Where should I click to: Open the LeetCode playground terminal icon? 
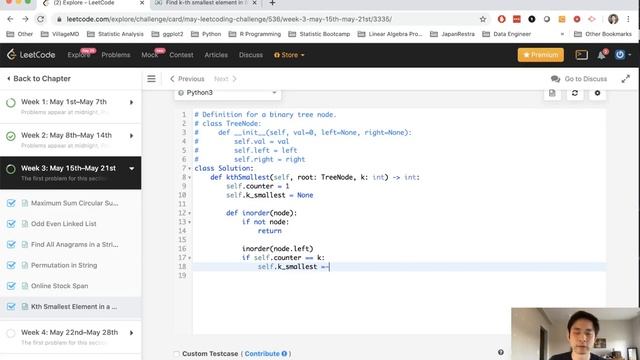581,55
